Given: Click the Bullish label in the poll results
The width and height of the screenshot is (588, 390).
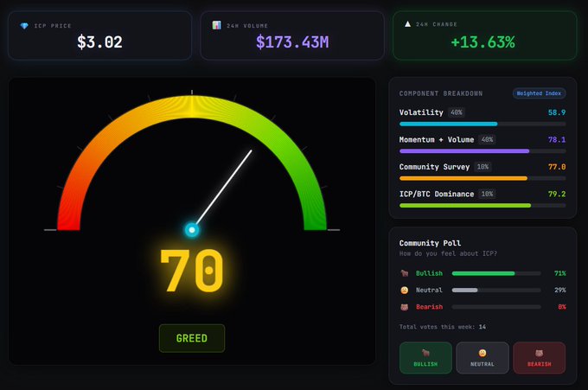Looking at the screenshot, I should tap(429, 273).
